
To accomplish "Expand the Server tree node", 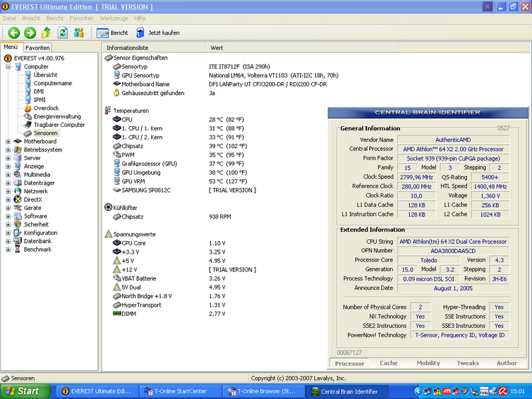I will [8, 158].
